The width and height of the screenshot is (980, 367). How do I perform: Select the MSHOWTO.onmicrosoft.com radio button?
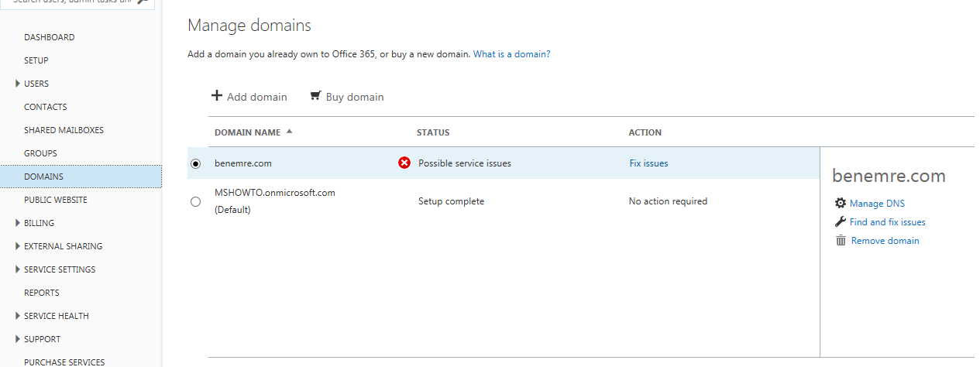click(x=195, y=201)
